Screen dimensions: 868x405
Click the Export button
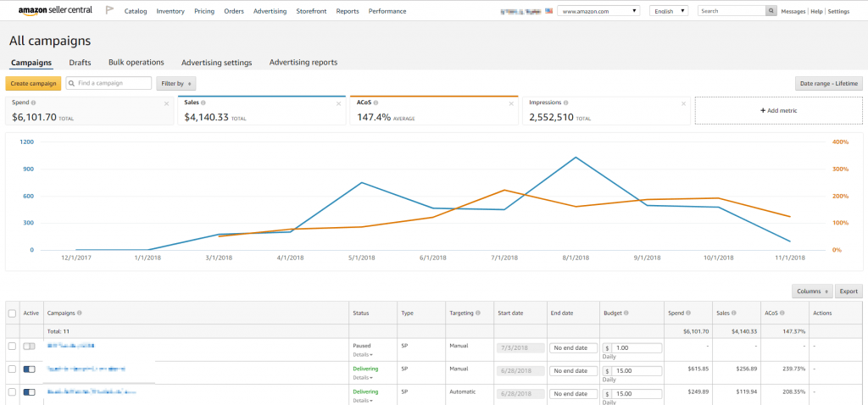[848, 291]
